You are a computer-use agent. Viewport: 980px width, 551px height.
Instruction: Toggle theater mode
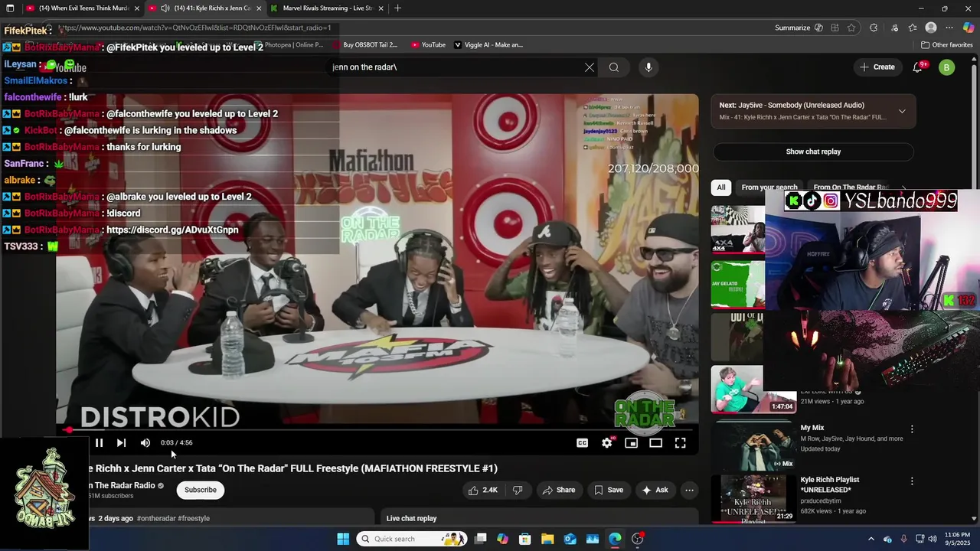[655, 442]
